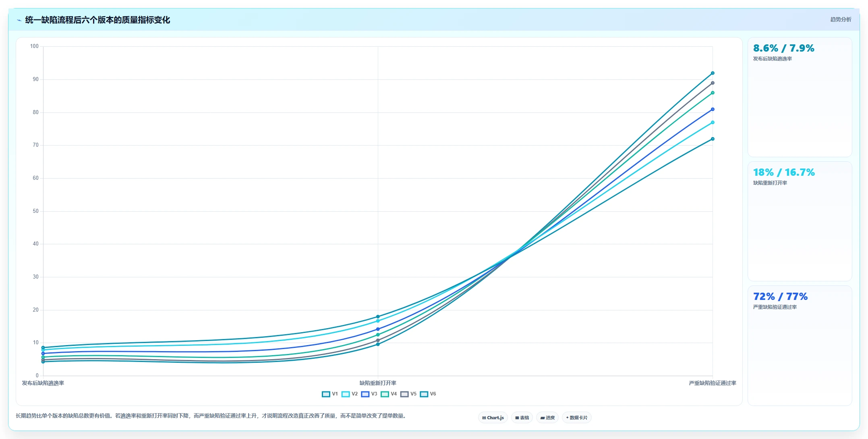Toggle the V2 series legend swatch
868x439 pixels.
click(x=346, y=394)
